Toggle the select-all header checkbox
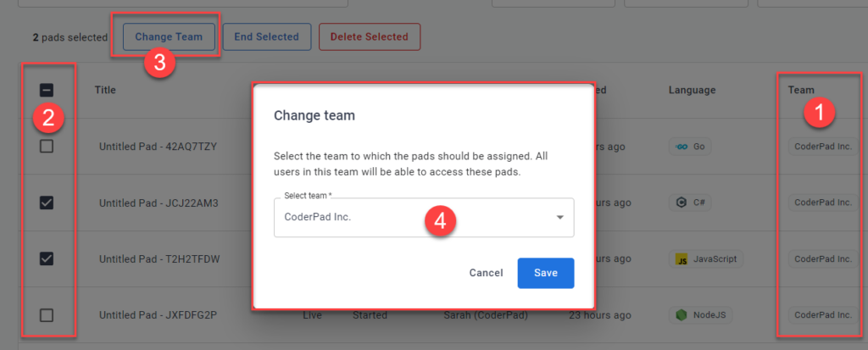Viewport: 868px width, 350px height. click(x=47, y=90)
